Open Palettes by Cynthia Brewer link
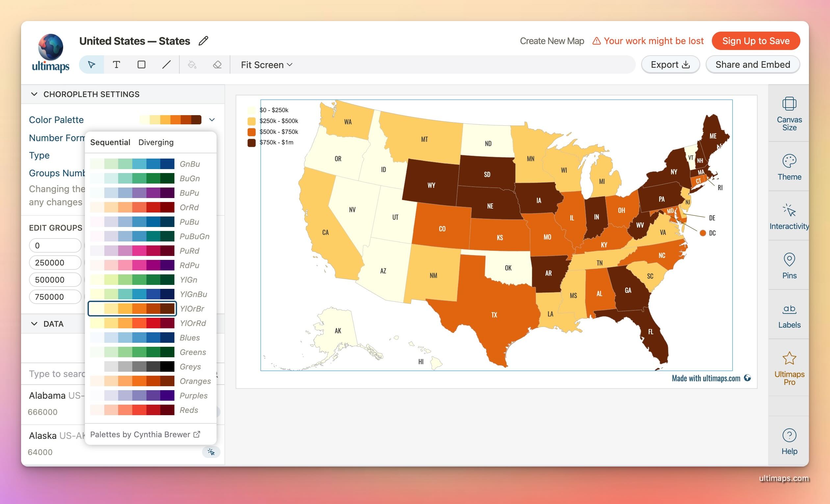 pos(145,435)
